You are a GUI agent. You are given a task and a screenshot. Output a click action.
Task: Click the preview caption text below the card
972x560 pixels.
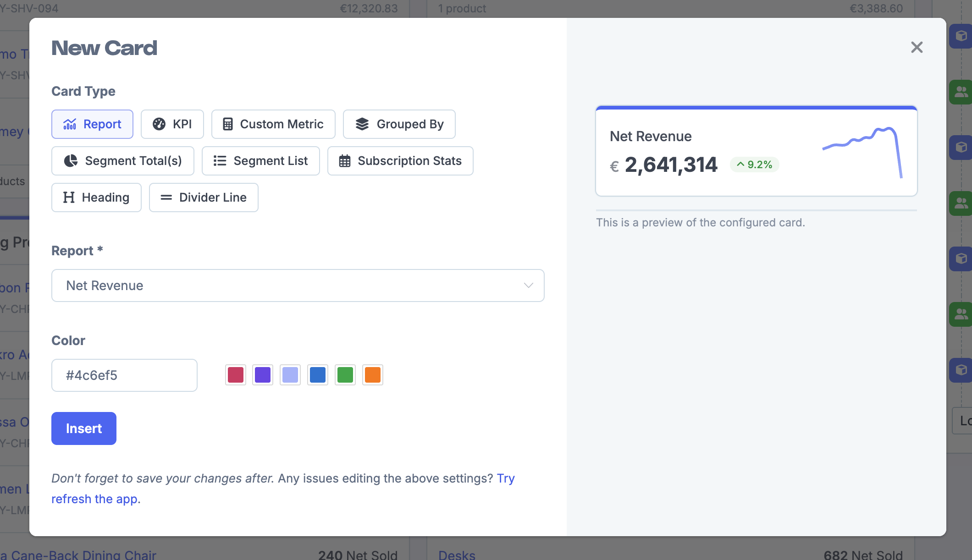click(x=701, y=222)
